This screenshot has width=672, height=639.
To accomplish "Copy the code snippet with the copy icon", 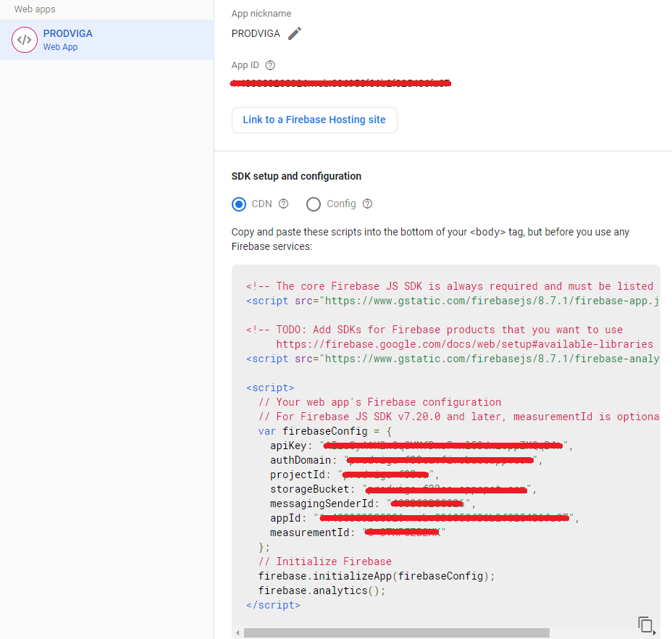I will 646,625.
